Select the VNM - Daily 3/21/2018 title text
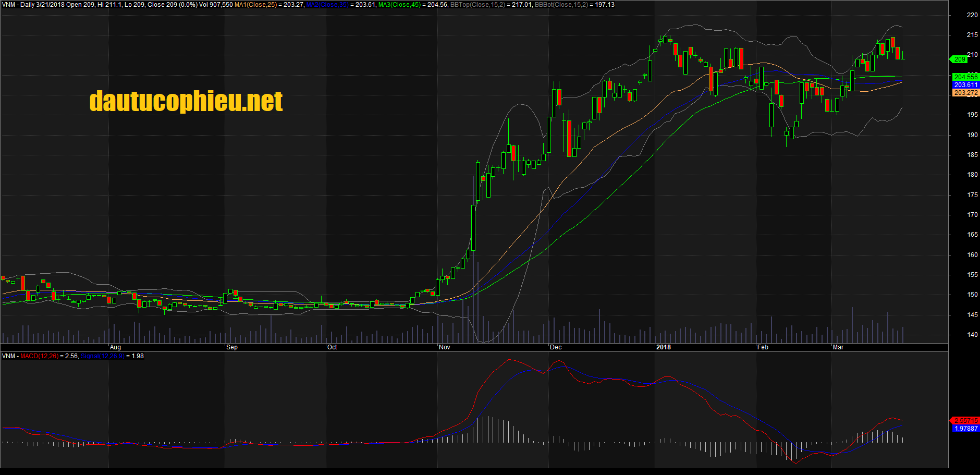This screenshot has height=475, width=980. click(x=33, y=5)
